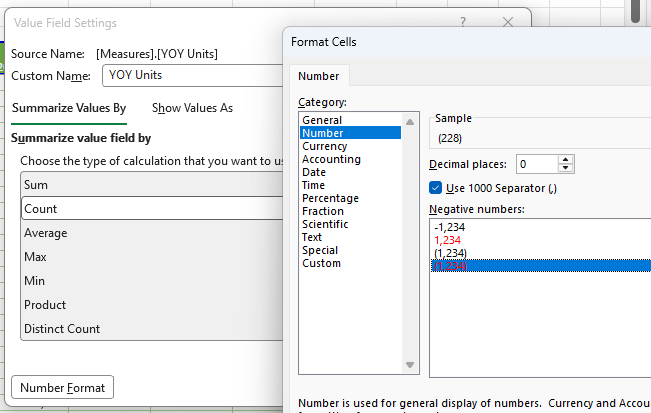Viewport: 651px width, 413px height.
Task: Choose Number in the Category list
Action: (350, 133)
